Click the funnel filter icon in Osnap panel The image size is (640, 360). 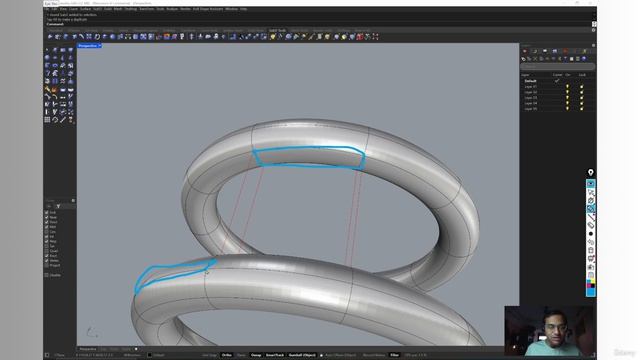pos(58,207)
